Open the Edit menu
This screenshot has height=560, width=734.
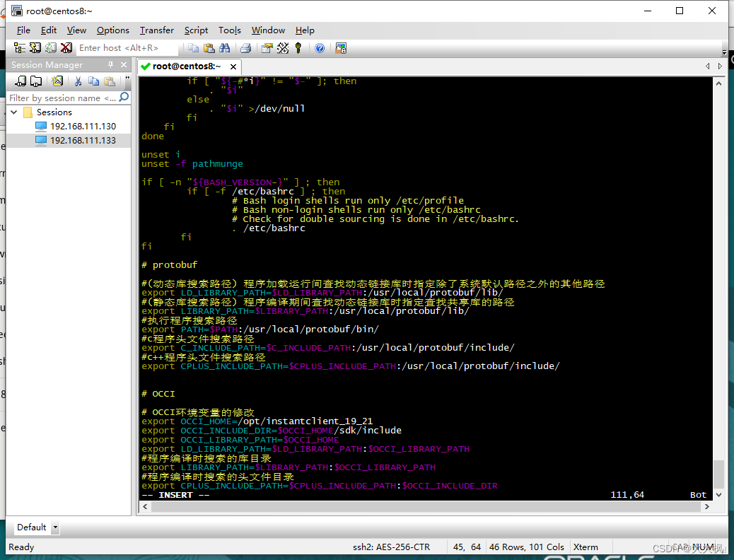click(x=49, y=30)
